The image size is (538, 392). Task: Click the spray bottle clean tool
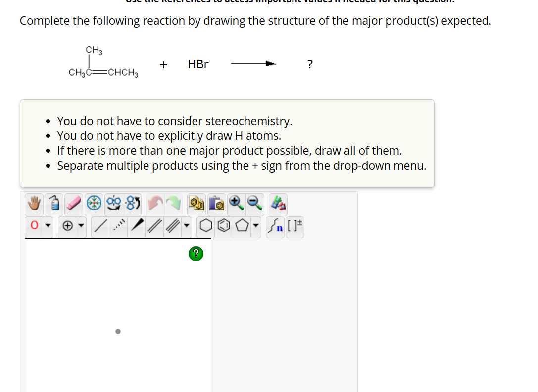[54, 204]
